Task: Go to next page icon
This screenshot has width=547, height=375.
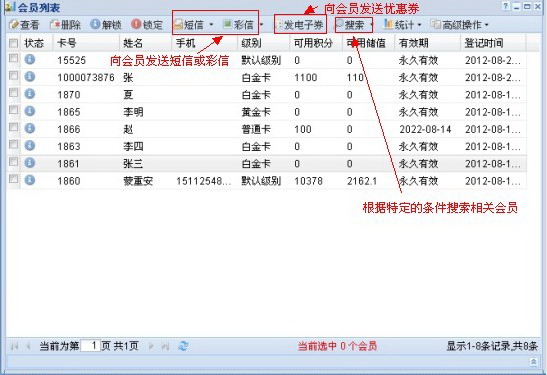Action: (x=151, y=346)
